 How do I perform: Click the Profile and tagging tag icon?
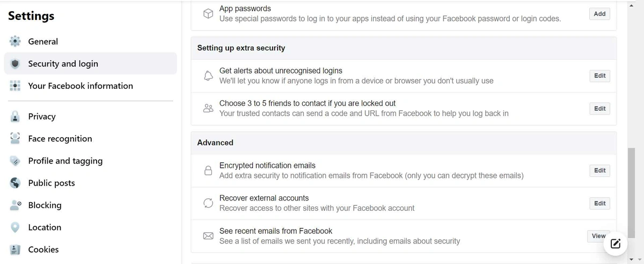point(16,161)
